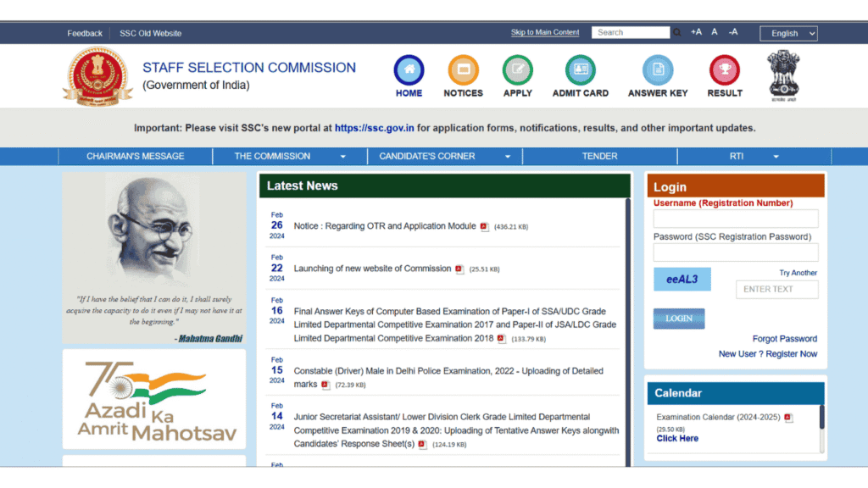This screenshot has width=868, height=488.
Task: Open PDF icon beside Examination Calendar (2024-2025)
Action: coord(788,418)
